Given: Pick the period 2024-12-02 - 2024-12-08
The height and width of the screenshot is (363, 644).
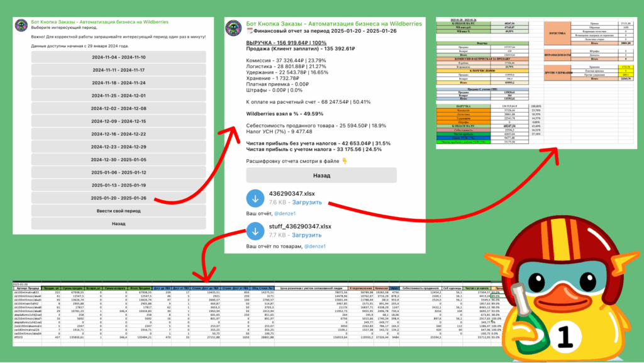Looking at the screenshot, I should point(119,108).
